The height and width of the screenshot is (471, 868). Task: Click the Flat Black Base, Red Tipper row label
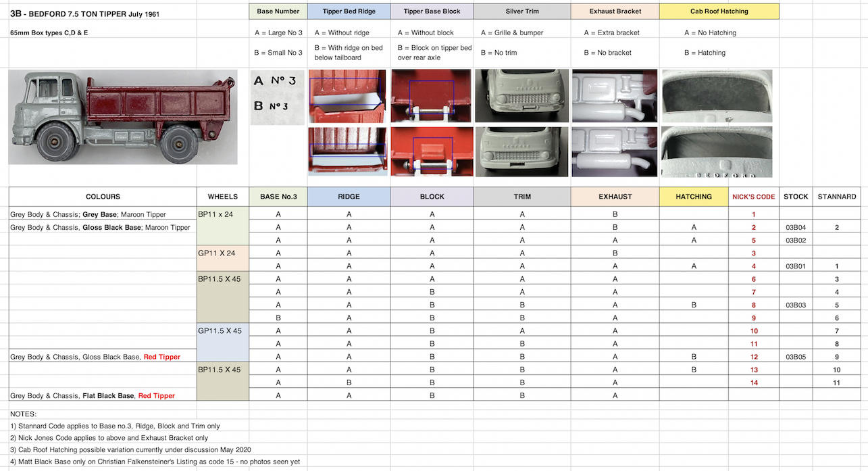[x=93, y=396]
